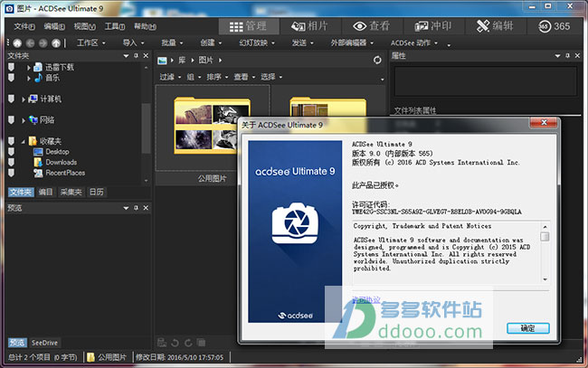Switch to the 冲印 mode tab

click(x=433, y=26)
